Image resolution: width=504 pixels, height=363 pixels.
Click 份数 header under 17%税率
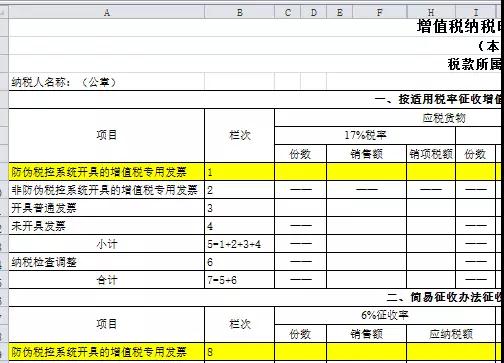pyautogui.click(x=300, y=154)
